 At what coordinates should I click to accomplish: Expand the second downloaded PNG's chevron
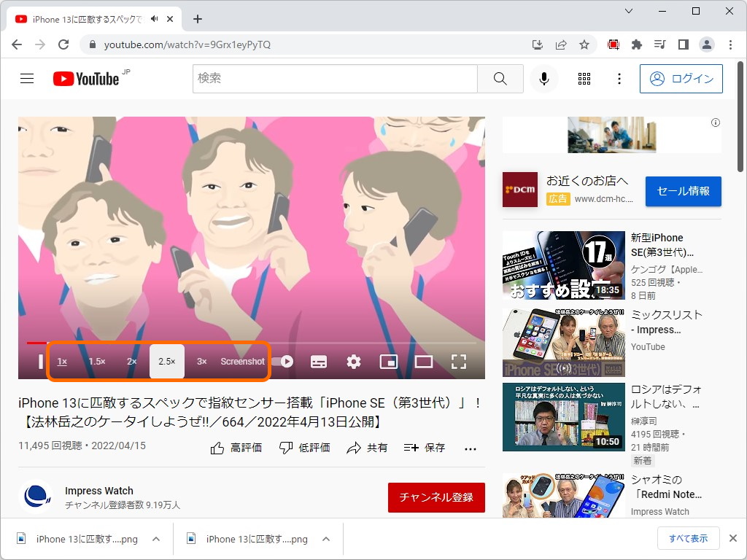325,539
